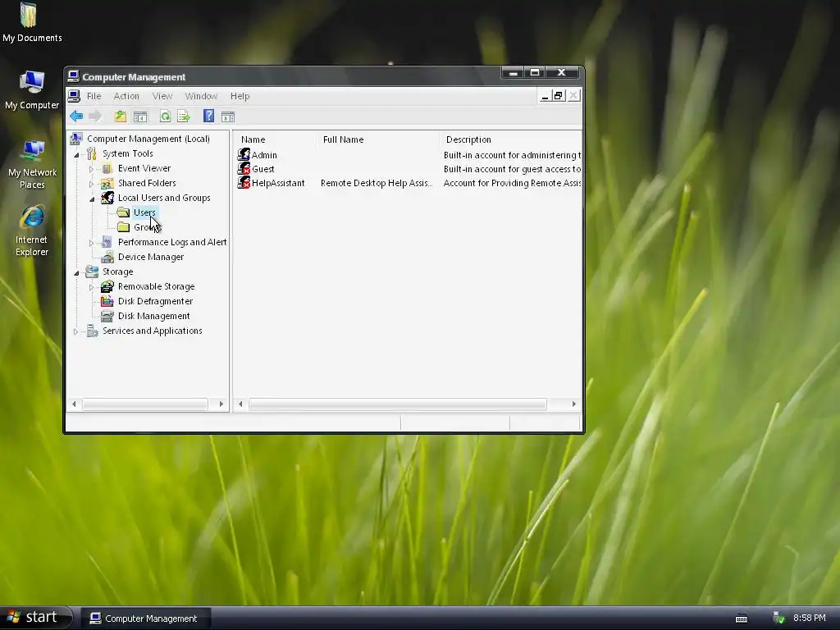Open the Help menu
The image size is (840, 630).
(240, 96)
